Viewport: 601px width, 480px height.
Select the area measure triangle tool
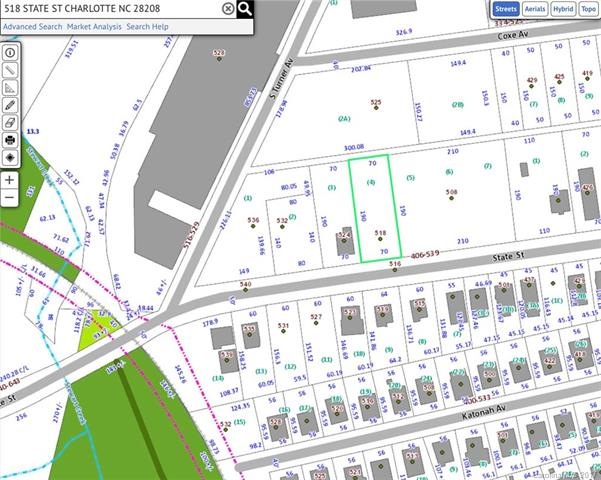(10, 88)
